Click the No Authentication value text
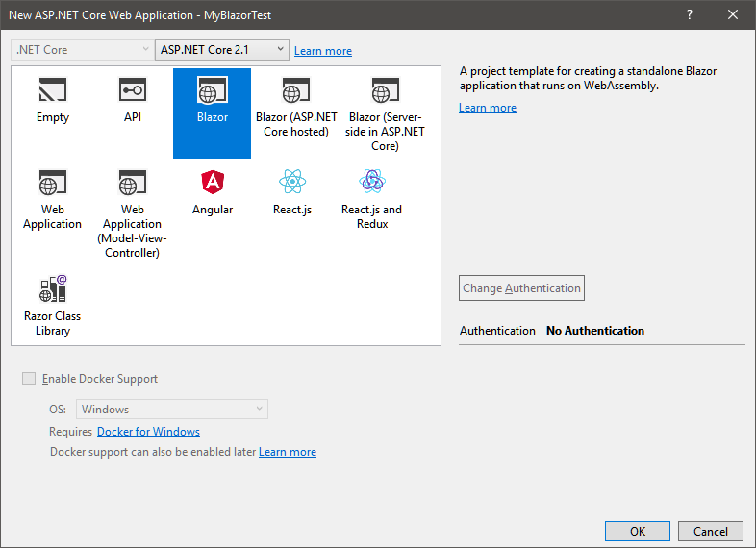 click(595, 331)
